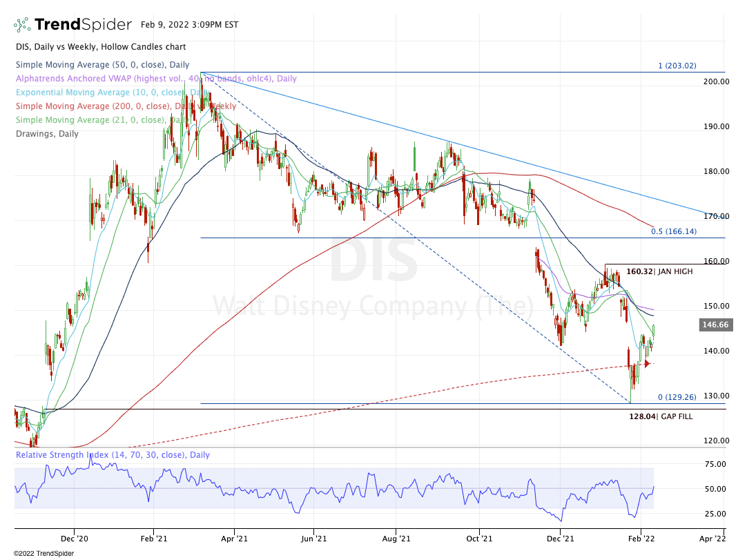Click the '160.32| JAN HIGH' annotation
The width and height of the screenshot is (747, 560).
point(659,271)
